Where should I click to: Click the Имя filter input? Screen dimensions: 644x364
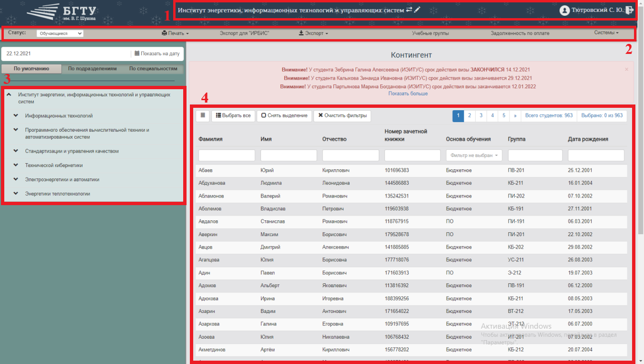click(x=289, y=155)
